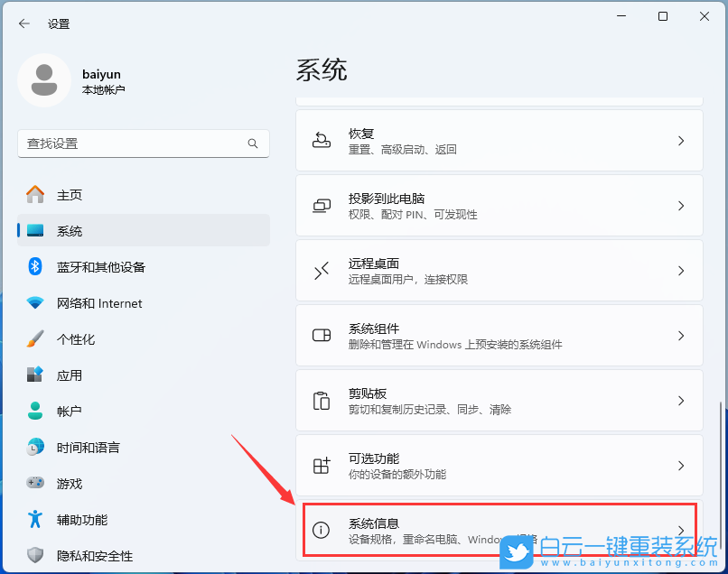
Task: Click the back arrow button
Action: (24, 23)
